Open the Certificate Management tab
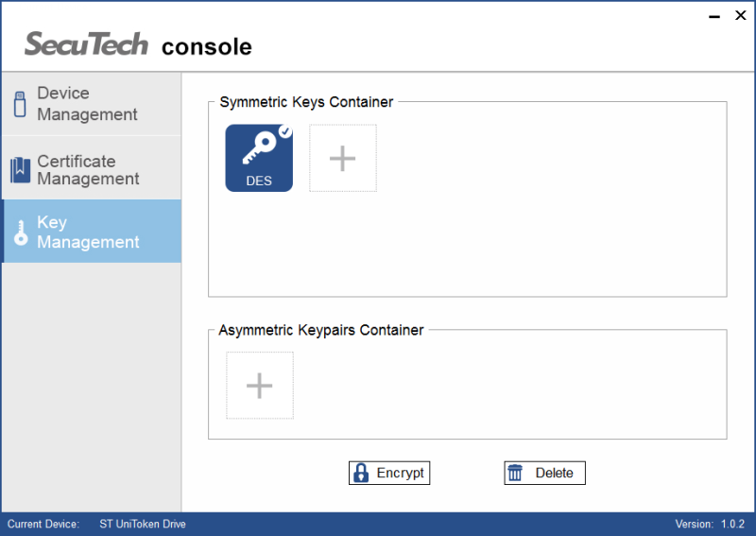The width and height of the screenshot is (756, 536). tap(92, 169)
